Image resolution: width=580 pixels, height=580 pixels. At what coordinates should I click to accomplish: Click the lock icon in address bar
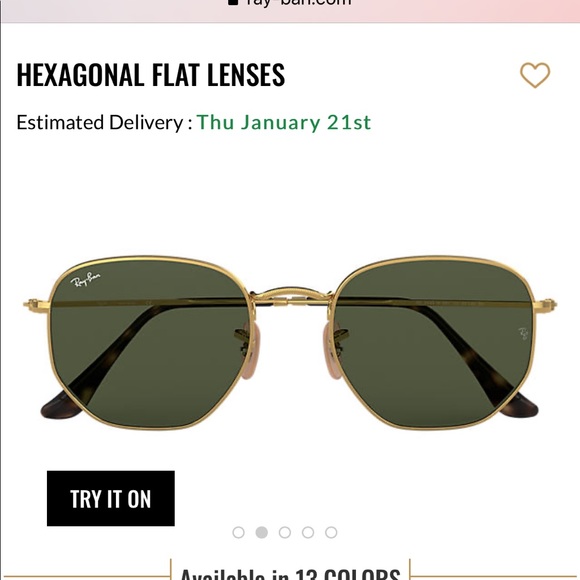tap(233, 2)
